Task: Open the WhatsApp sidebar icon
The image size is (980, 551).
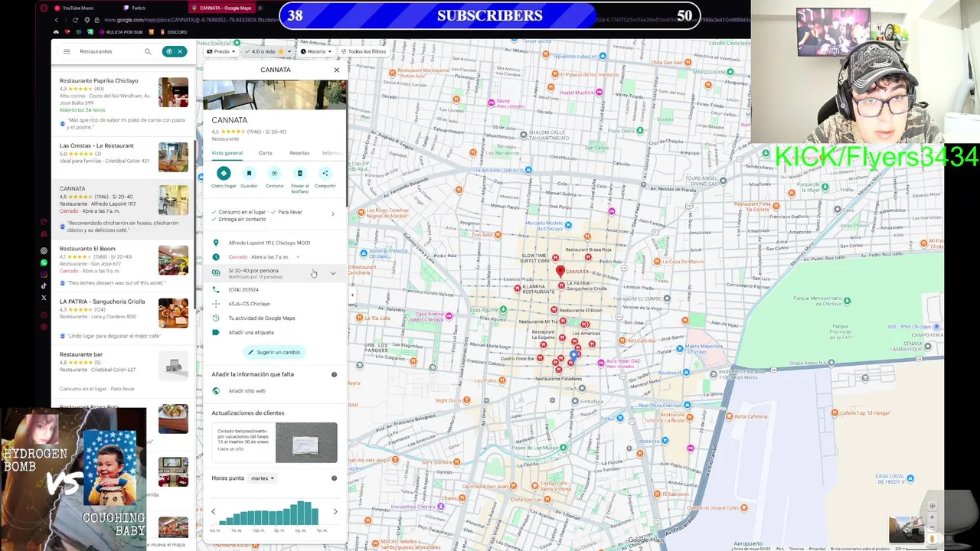Action: click(44, 262)
